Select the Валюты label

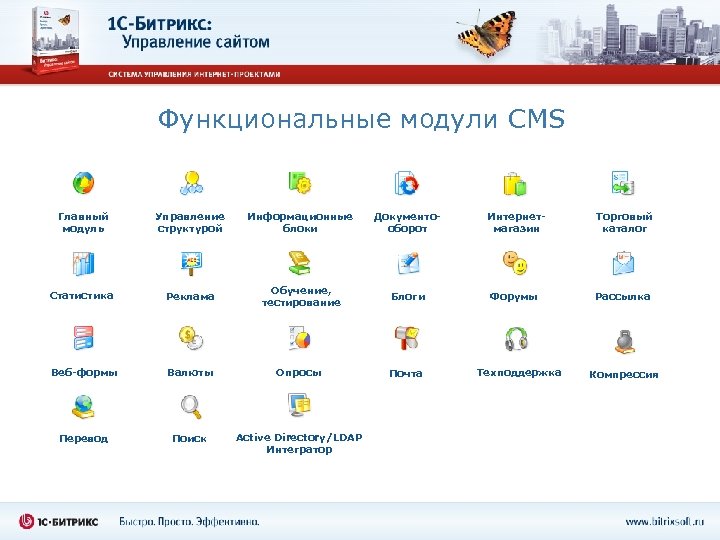pos(191,372)
